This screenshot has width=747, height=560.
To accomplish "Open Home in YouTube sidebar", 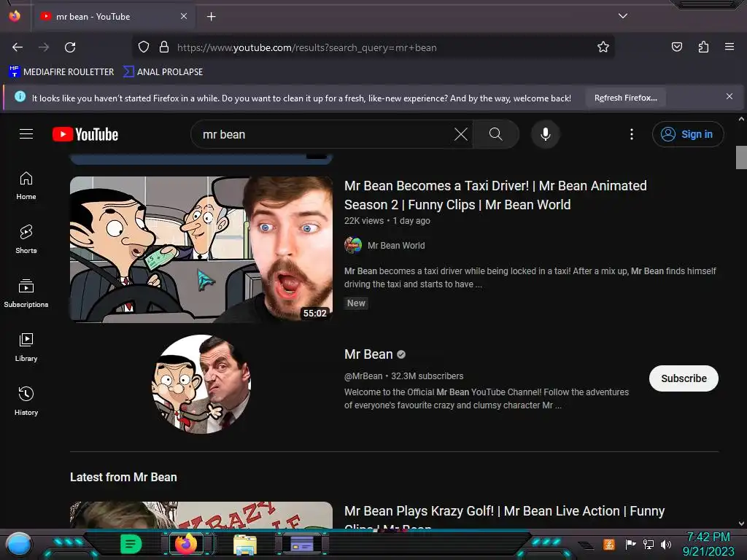I will point(26,186).
